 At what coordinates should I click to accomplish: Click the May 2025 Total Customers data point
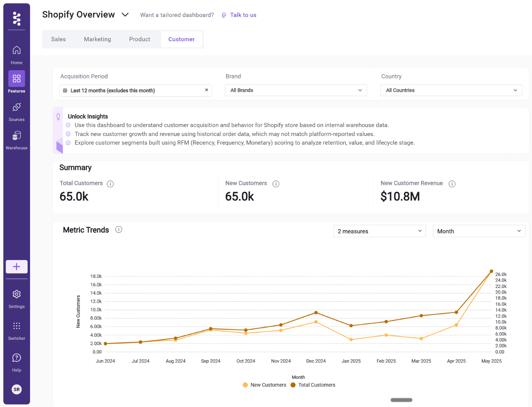[491, 271]
